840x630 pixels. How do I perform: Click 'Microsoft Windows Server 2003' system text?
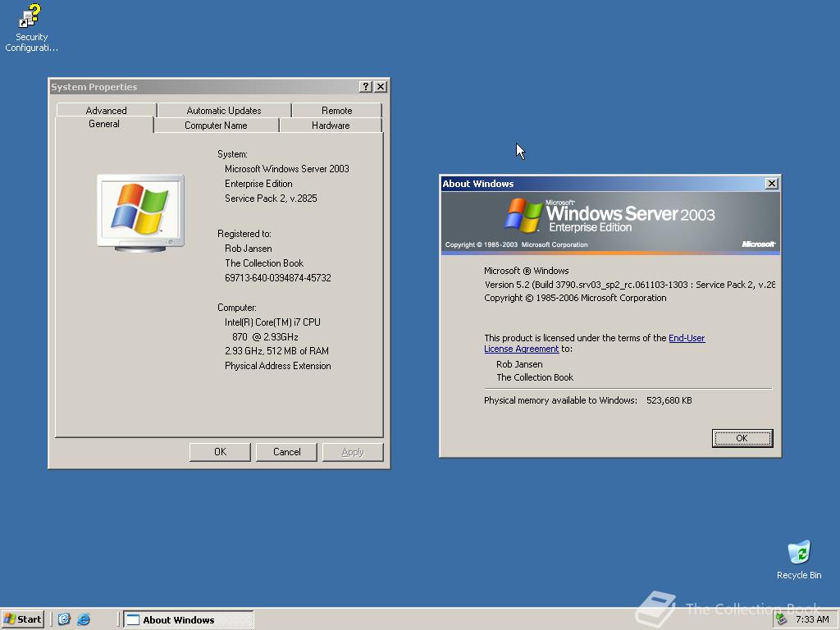coord(287,169)
